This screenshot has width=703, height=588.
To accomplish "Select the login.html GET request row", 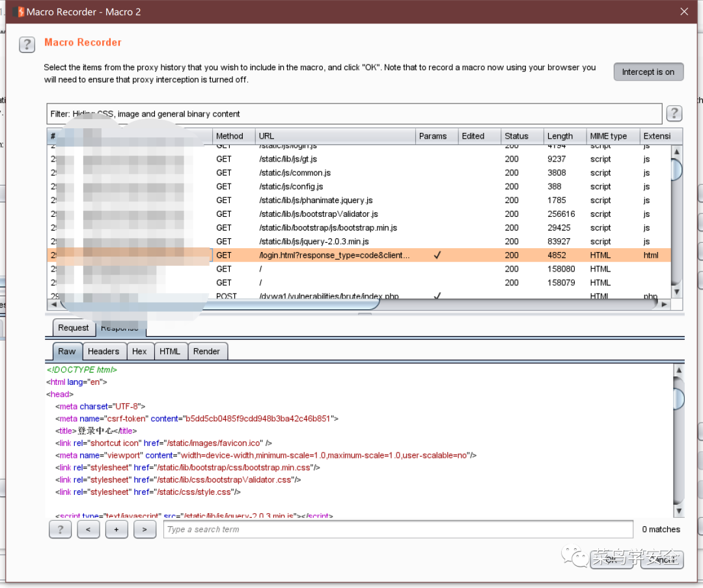I will [335, 255].
